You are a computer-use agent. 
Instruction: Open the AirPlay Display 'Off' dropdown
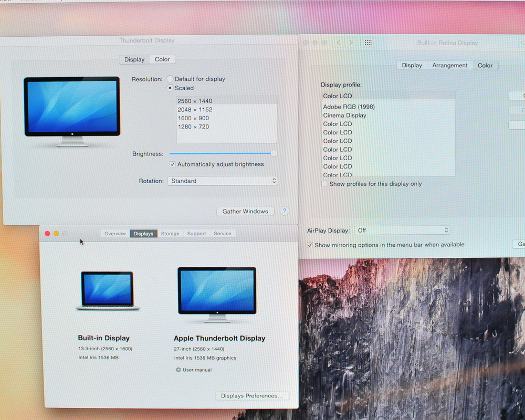point(402,230)
